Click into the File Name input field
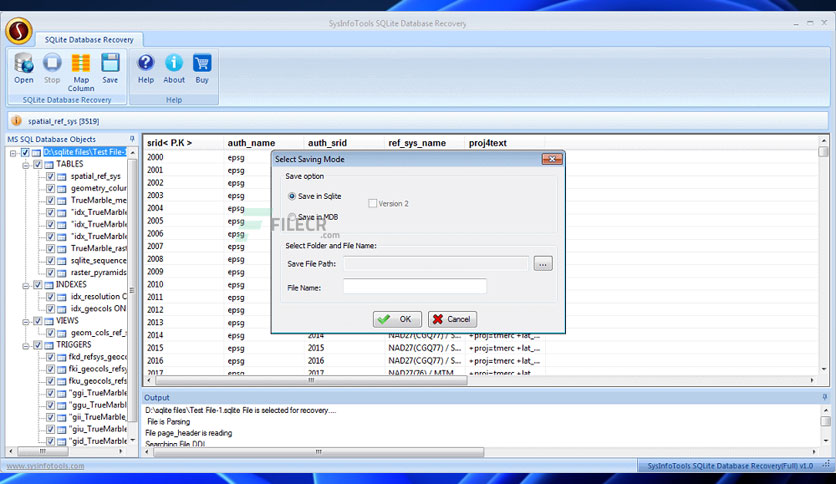Viewport: 836px width, 484px height. click(415, 287)
